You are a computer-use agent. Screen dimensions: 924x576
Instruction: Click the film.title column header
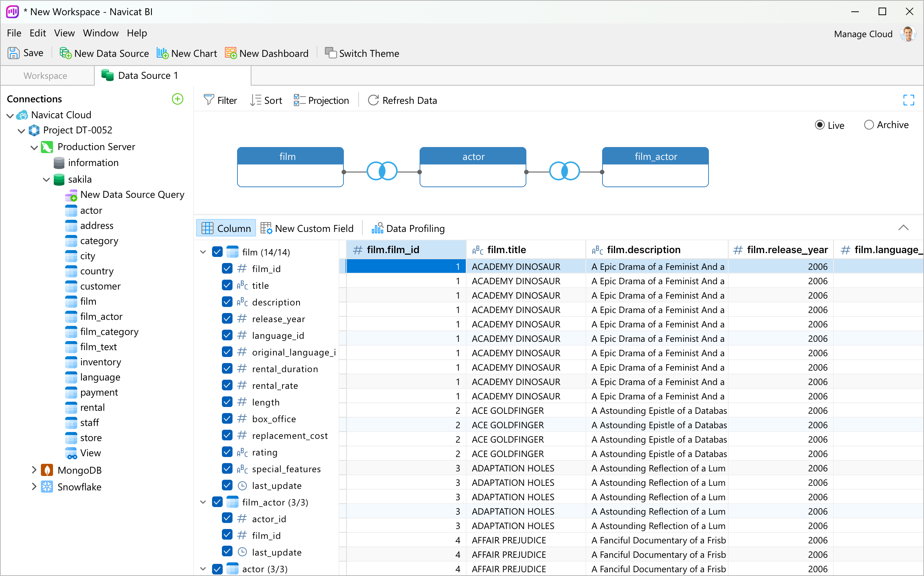pyautogui.click(x=506, y=250)
